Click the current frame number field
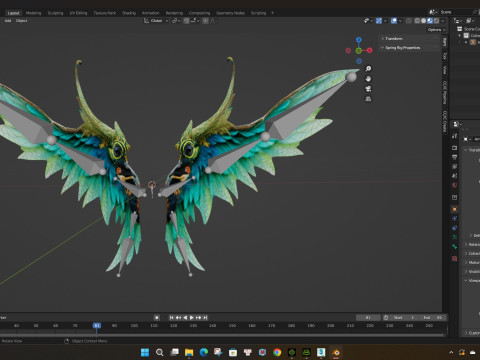480x360 pixels. tap(368, 317)
